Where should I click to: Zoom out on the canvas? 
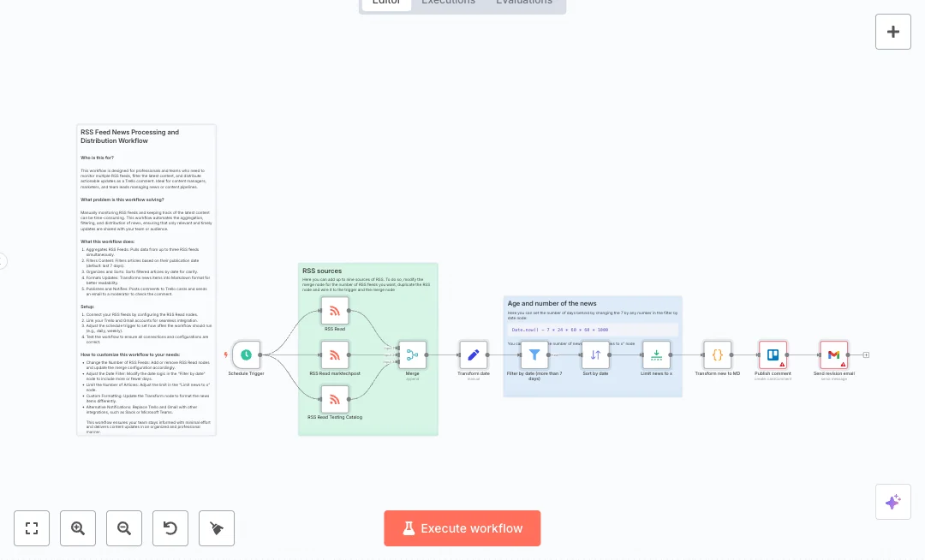[x=124, y=528]
